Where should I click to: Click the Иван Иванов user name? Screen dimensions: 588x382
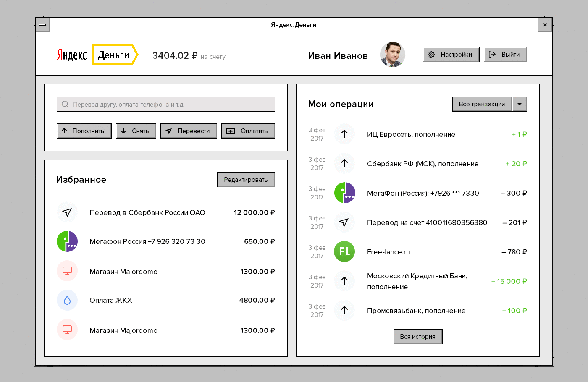(338, 55)
